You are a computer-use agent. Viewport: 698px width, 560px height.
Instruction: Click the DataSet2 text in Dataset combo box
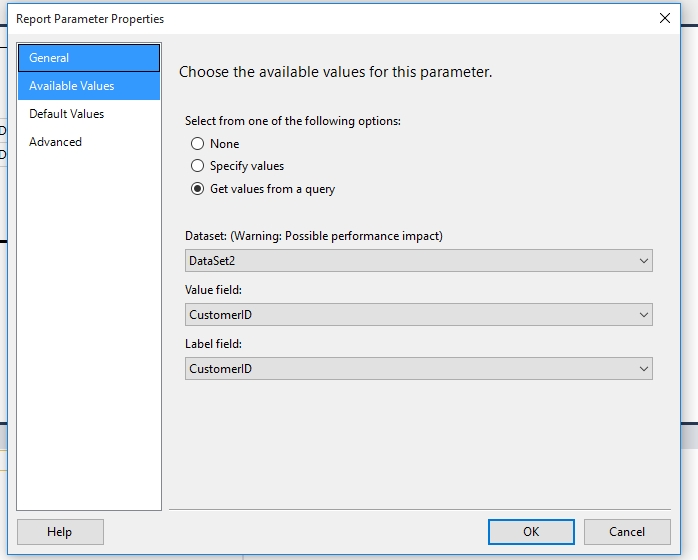coord(210,261)
